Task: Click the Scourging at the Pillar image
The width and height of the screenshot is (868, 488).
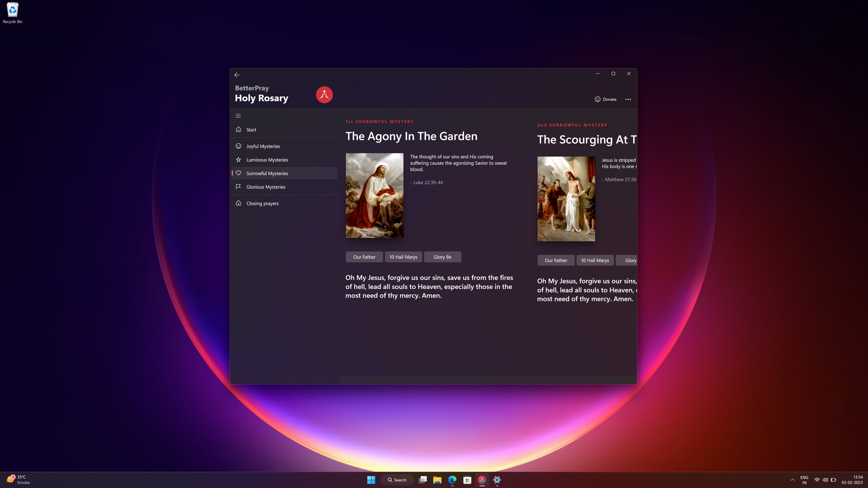Action: coord(566,199)
